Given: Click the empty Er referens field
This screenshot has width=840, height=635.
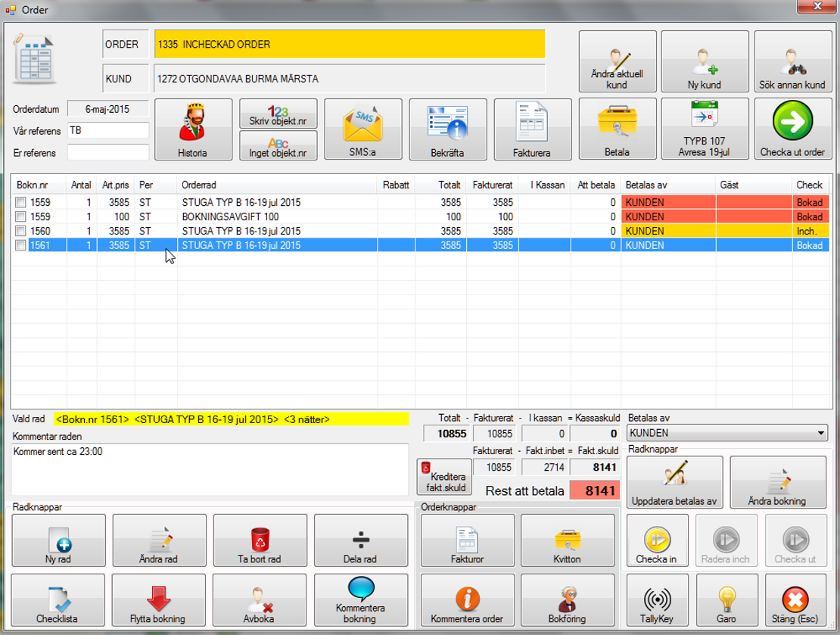Looking at the screenshot, I should pyautogui.click(x=107, y=153).
